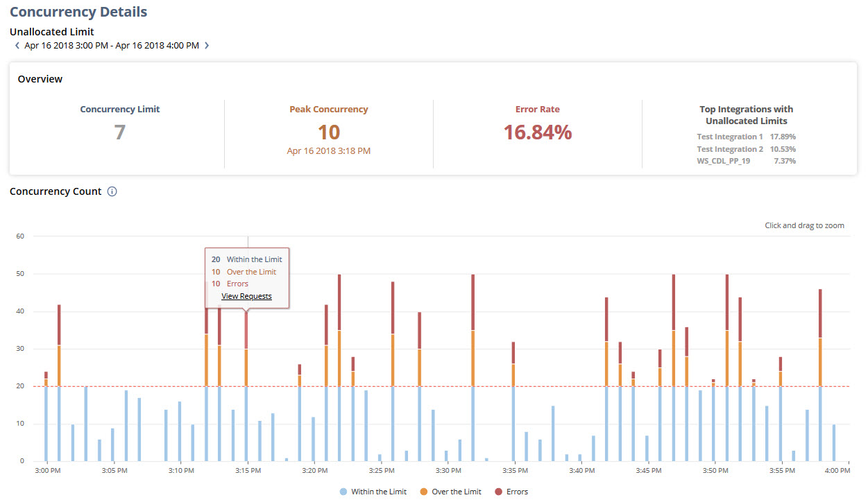Go to previous time range with left chevron
868x502 pixels.
17,46
